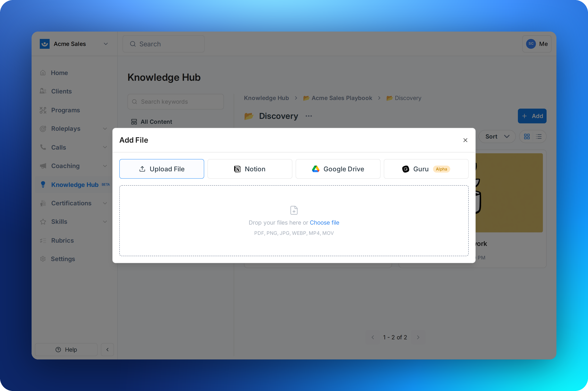Image resolution: width=588 pixels, height=391 pixels.
Task: Click the Rubrics checklist icon
Action: point(43,240)
